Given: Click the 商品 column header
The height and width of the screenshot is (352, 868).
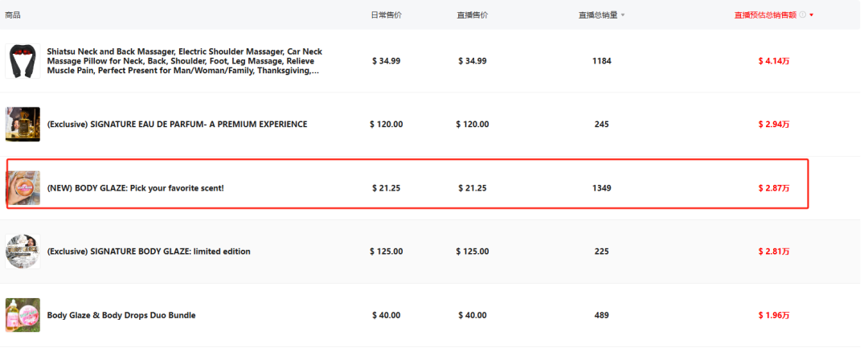Looking at the screenshot, I should click(x=13, y=15).
